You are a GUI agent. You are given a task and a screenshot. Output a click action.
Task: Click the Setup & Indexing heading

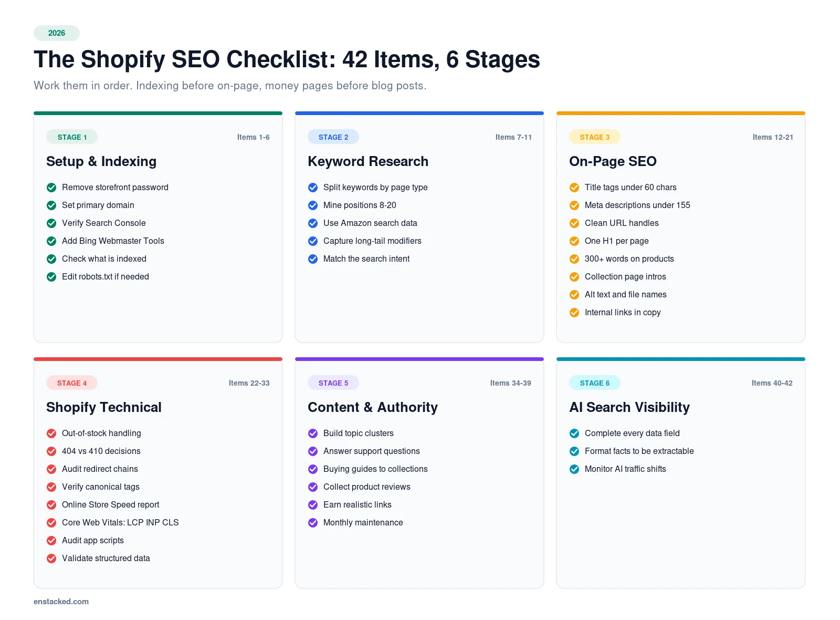tap(101, 161)
